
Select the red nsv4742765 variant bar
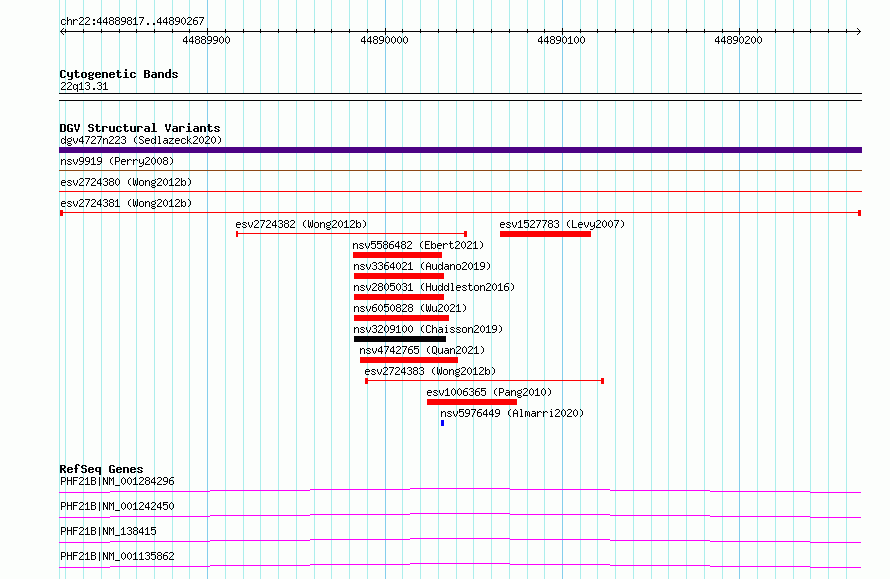pyautogui.click(x=409, y=360)
